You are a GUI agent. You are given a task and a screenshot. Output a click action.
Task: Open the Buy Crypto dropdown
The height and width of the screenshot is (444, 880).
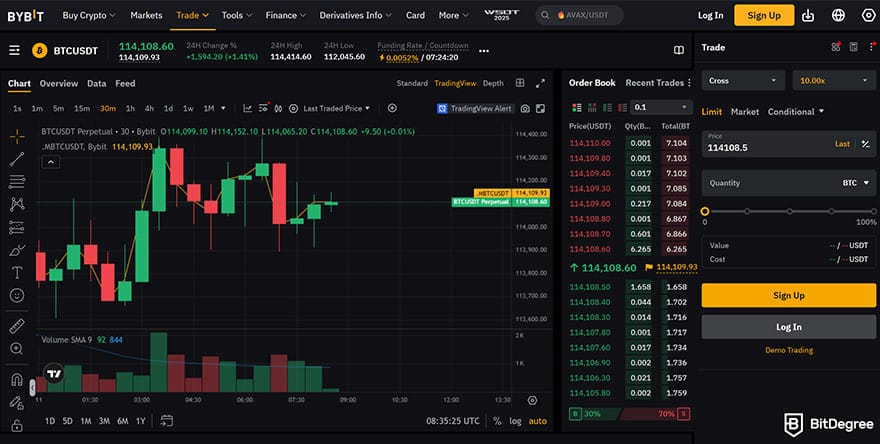pyautogui.click(x=89, y=16)
